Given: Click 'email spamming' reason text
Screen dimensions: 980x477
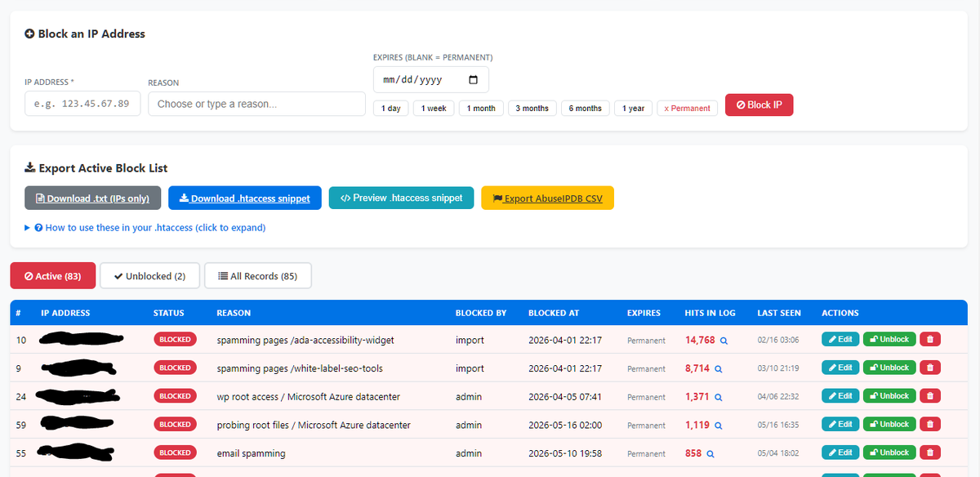Looking at the screenshot, I should [251, 453].
